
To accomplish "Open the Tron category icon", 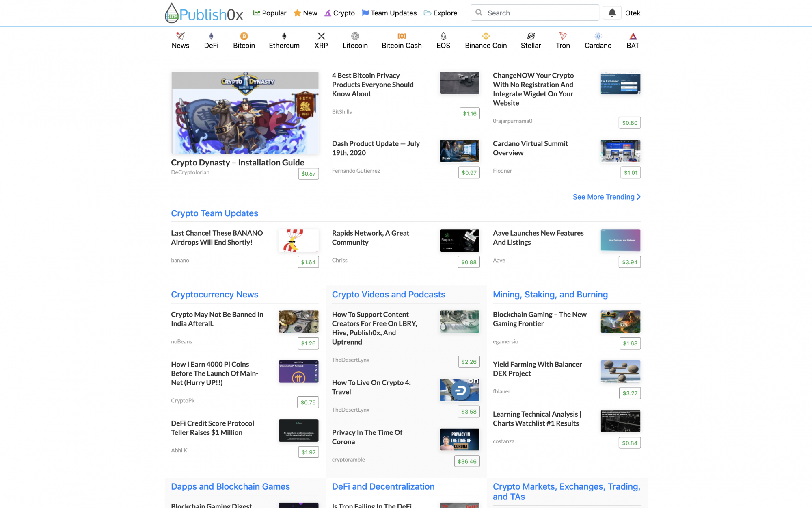I will coord(563,36).
